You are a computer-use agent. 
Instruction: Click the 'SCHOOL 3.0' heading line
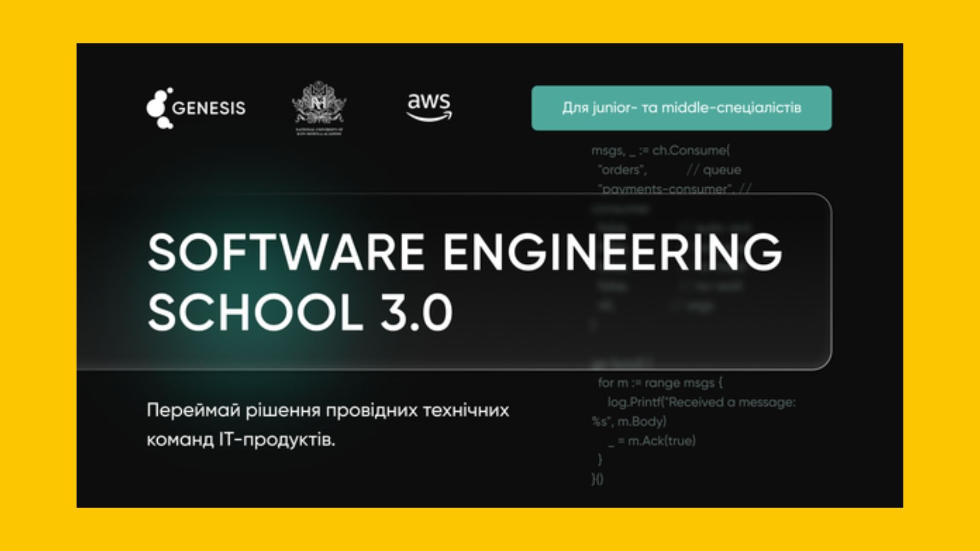pos(300,312)
